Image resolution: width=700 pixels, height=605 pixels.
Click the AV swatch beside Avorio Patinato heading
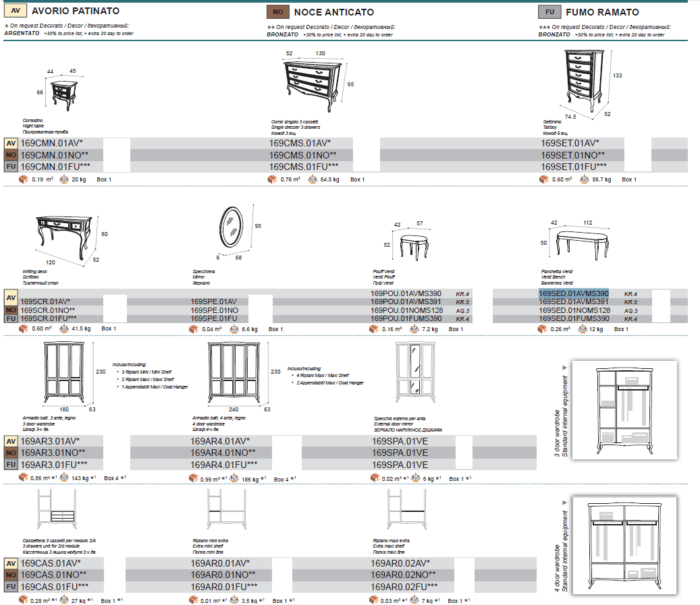[x=16, y=11]
